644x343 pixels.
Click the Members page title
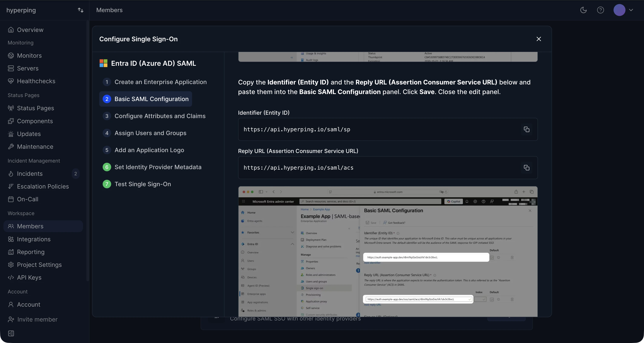pos(109,10)
